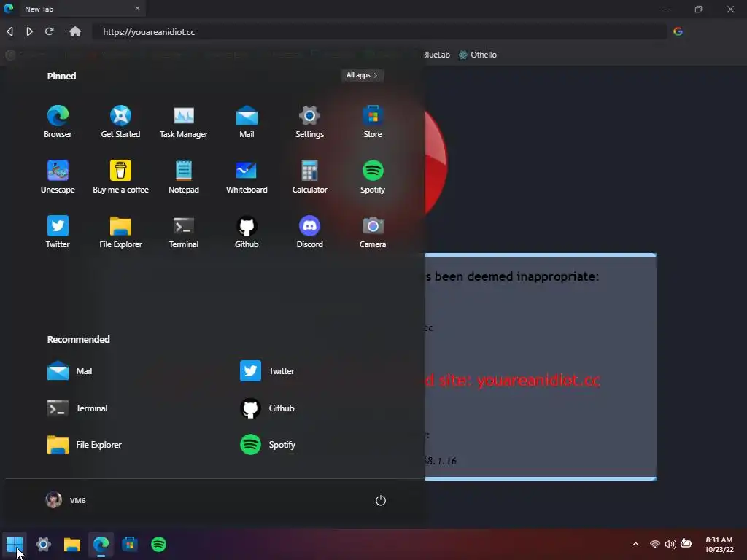Open the Wi-Fi network tray icon
The image size is (747, 560).
[x=655, y=544]
